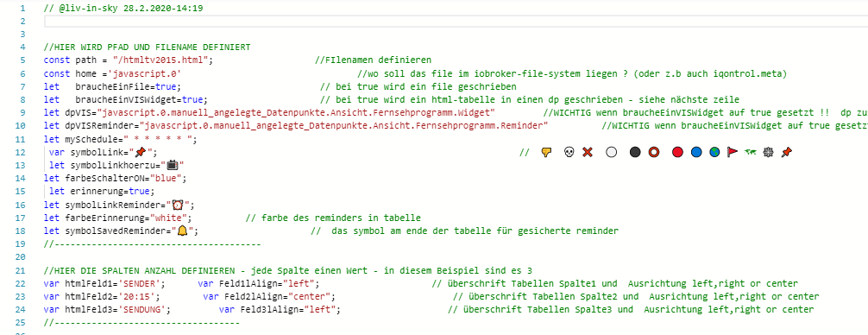Screen dimensions: 868x335
Task: Click the "left" value of Feld3lAlign
Action: pos(320,309)
